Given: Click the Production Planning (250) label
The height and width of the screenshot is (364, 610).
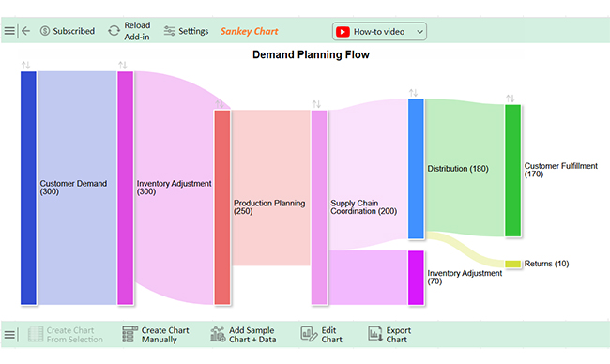Looking at the screenshot, I should tap(269, 207).
